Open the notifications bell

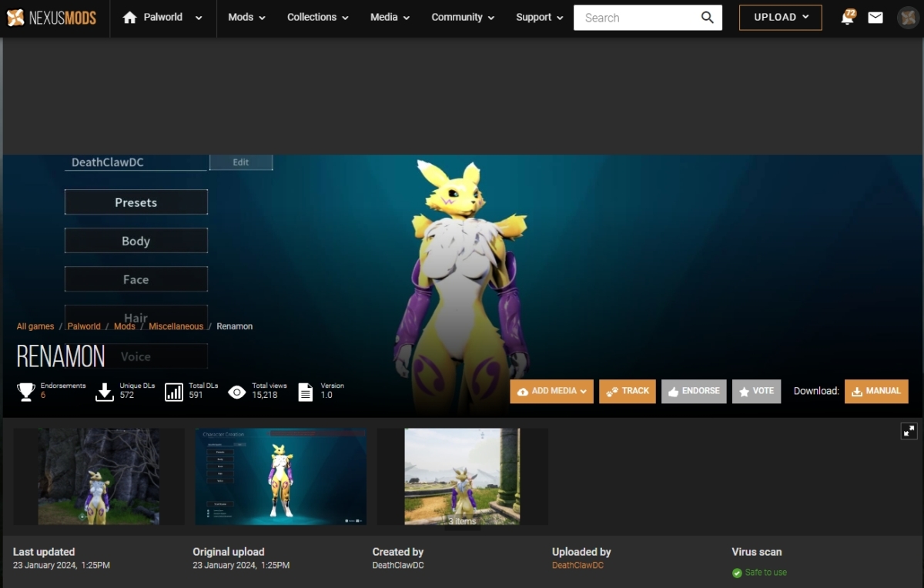[x=848, y=18]
